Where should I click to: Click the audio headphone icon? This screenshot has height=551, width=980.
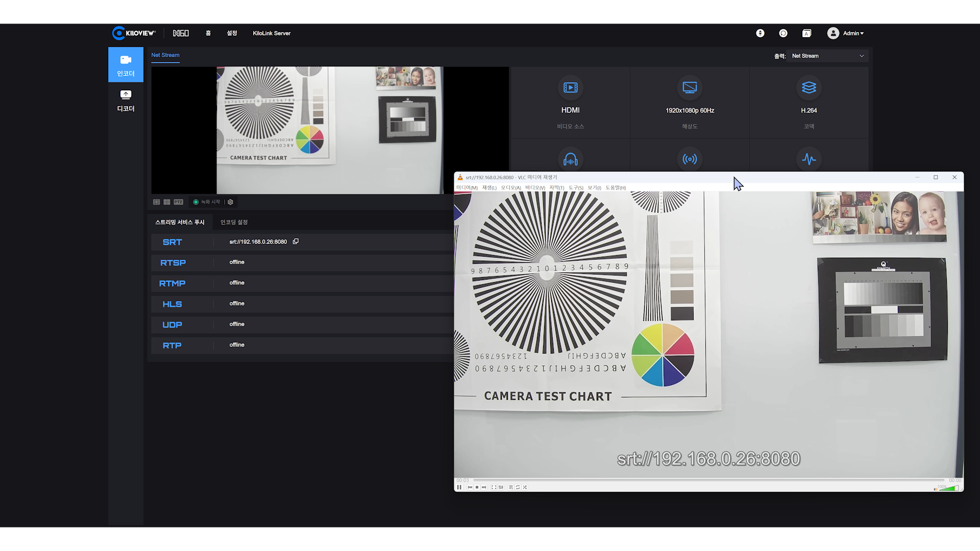pyautogui.click(x=570, y=159)
